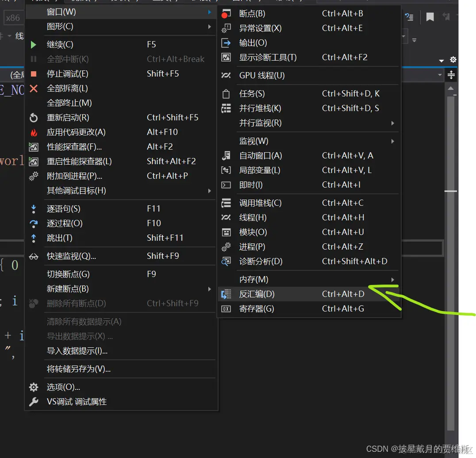This screenshot has height=458, width=476.
Task: Click the red Stop Debugging (停止调试) square icon
Action: pyautogui.click(x=33, y=74)
